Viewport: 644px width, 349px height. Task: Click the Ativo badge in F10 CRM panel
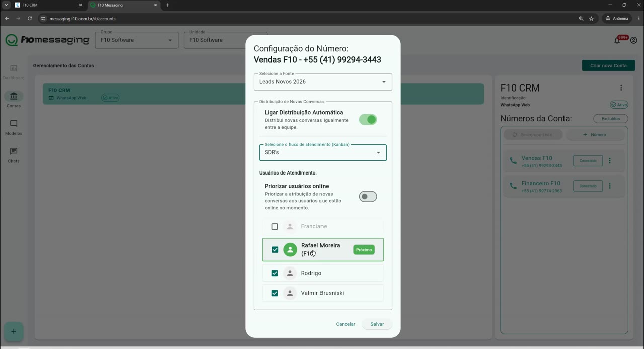619,105
